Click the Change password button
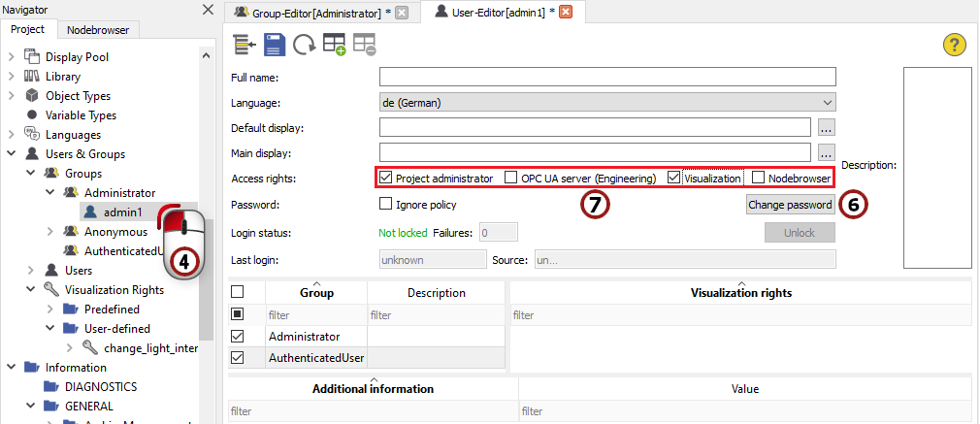The height and width of the screenshot is (424, 980). (790, 205)
